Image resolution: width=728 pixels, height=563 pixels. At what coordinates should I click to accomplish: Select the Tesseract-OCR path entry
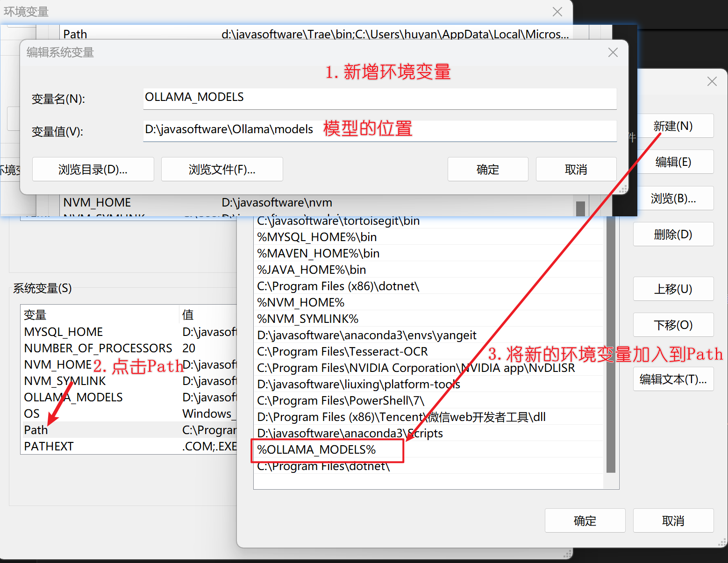pyautogui.click(x=428, y=351)
